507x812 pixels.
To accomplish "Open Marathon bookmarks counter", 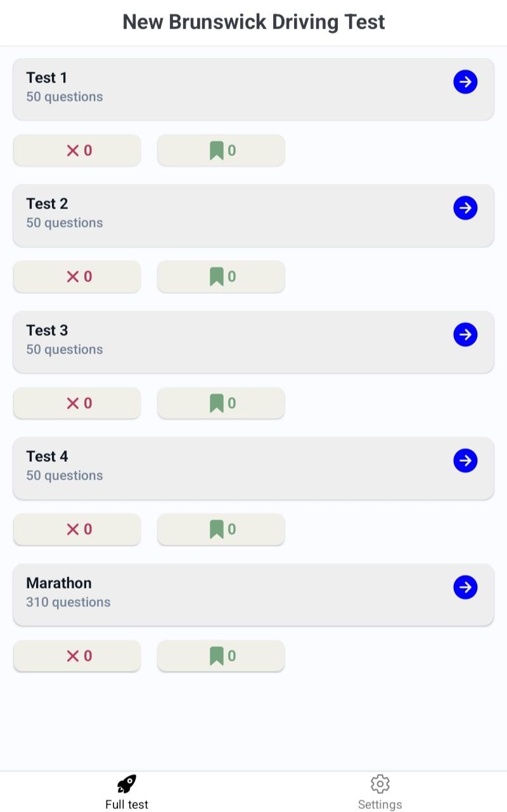I will coord(221,656).
